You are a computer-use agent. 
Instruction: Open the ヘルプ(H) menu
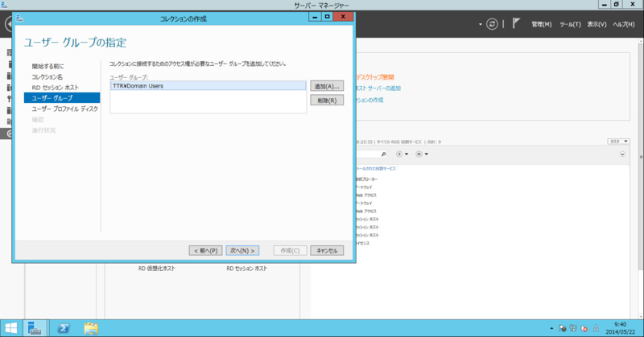623,24
